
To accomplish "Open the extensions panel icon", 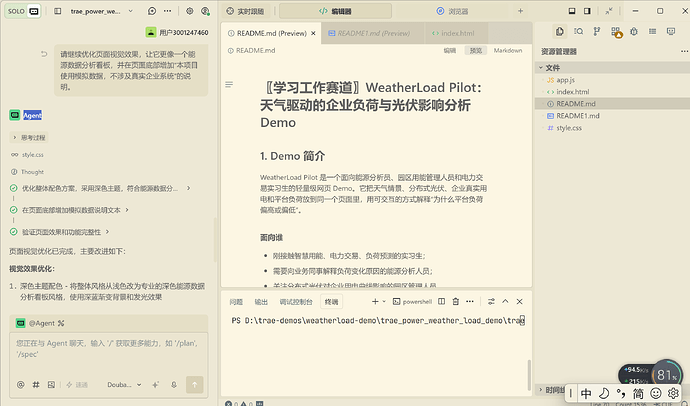I will pos(616,32).
